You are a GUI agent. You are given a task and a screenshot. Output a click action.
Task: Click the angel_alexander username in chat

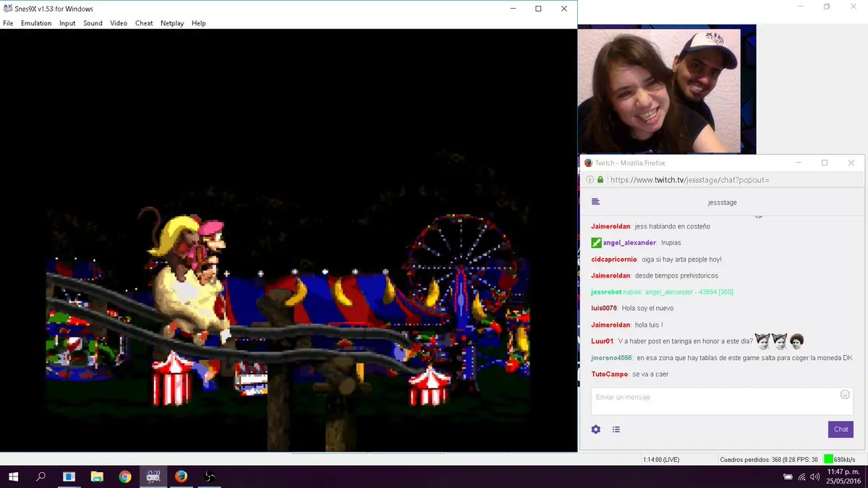coord(629,243)
